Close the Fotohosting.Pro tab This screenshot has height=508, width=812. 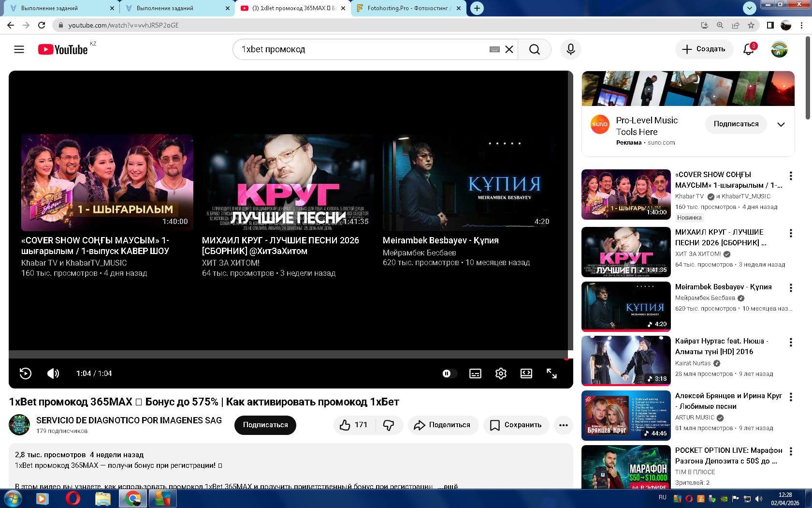459,8
